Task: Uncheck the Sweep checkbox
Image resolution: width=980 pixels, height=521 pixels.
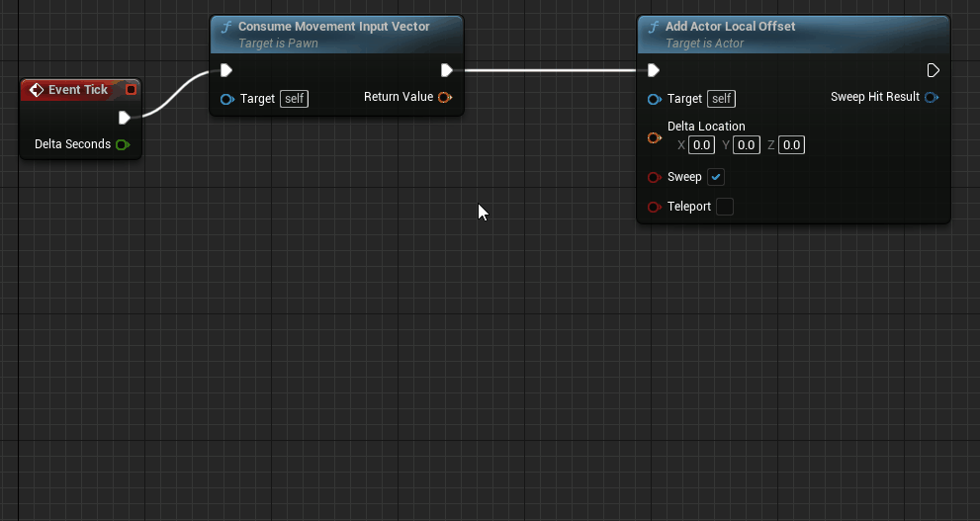Action: [x=716, y=177]
